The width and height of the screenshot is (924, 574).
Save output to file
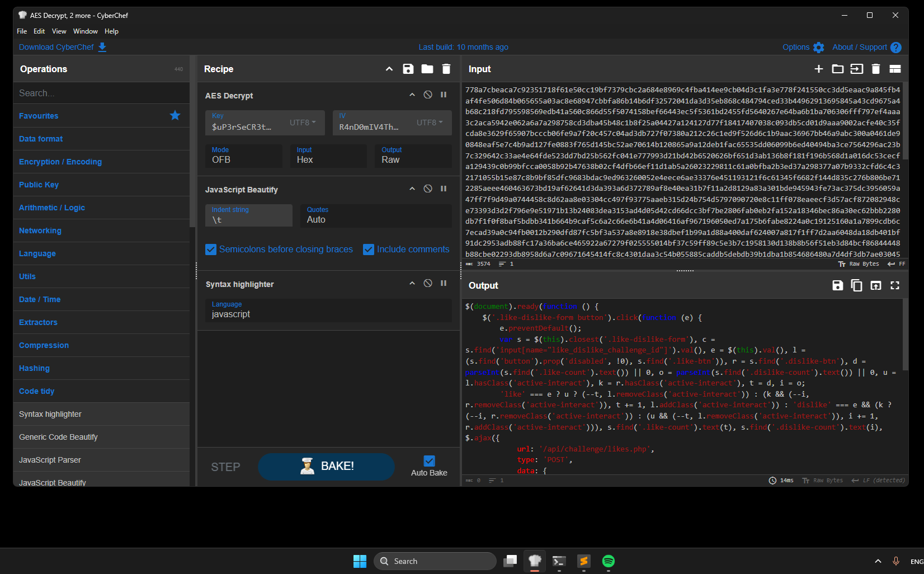click(x=837, y=285)
